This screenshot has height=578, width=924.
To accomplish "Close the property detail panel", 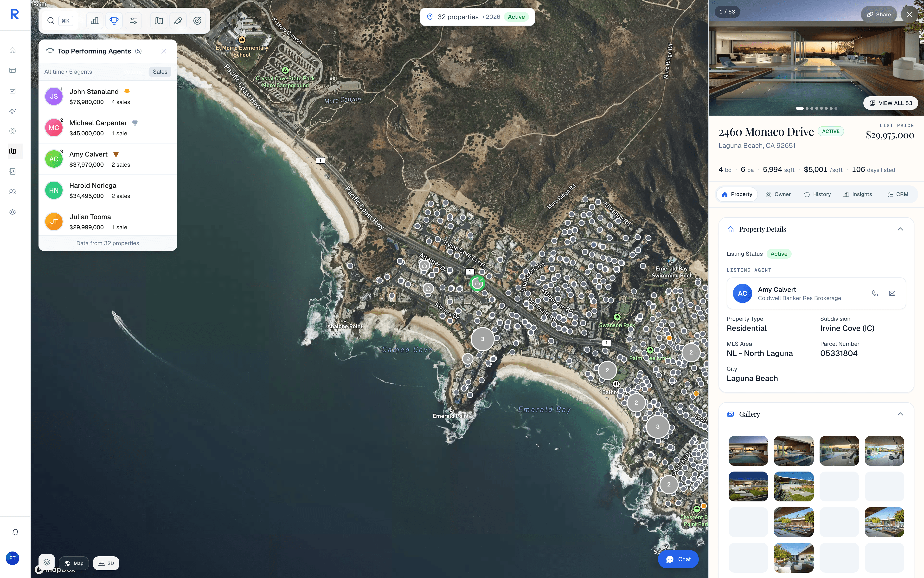I will tap(910, 14).
